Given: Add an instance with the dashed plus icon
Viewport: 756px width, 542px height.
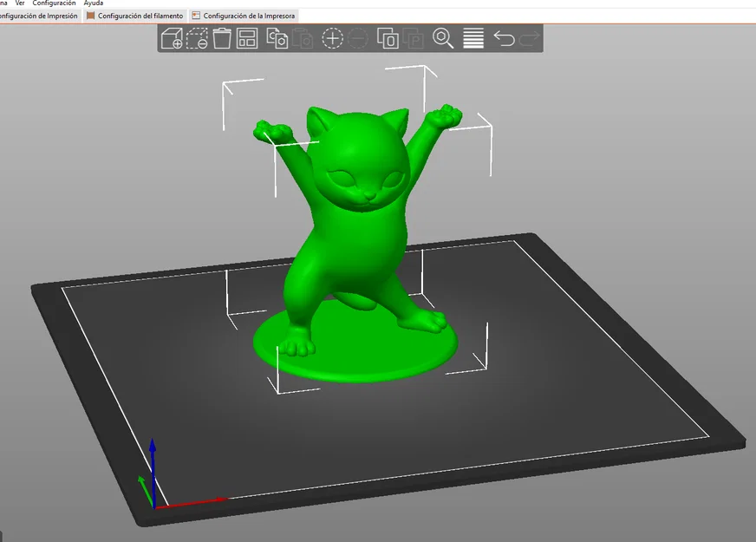Looking at the screenshot, I should [332, 38].
